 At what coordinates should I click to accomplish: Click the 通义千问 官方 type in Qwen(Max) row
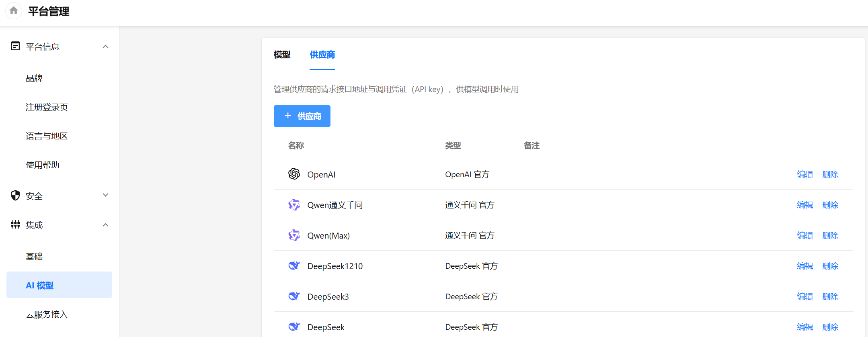point(470,235)
